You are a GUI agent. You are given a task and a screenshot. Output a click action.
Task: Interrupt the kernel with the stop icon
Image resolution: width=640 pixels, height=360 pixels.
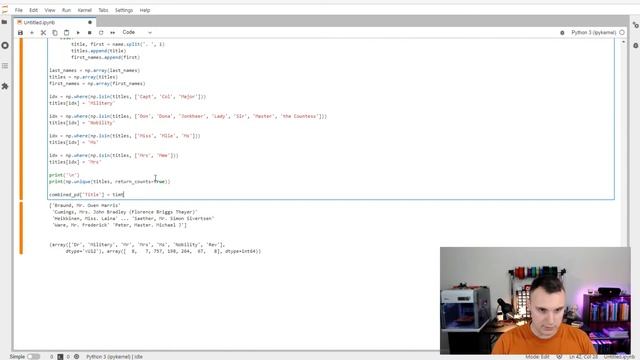coord(89,33)
